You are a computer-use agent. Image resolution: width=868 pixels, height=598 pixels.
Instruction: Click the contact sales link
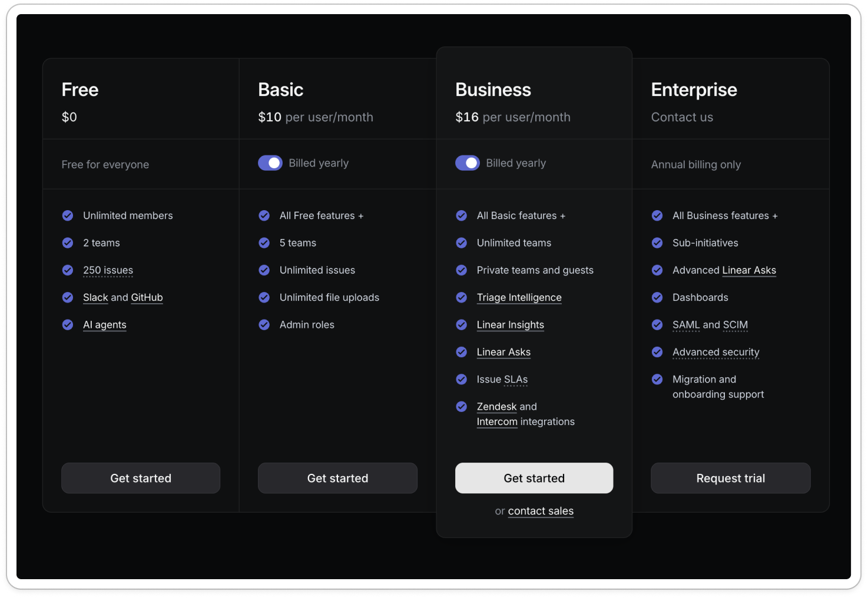[x=541, y=511]
